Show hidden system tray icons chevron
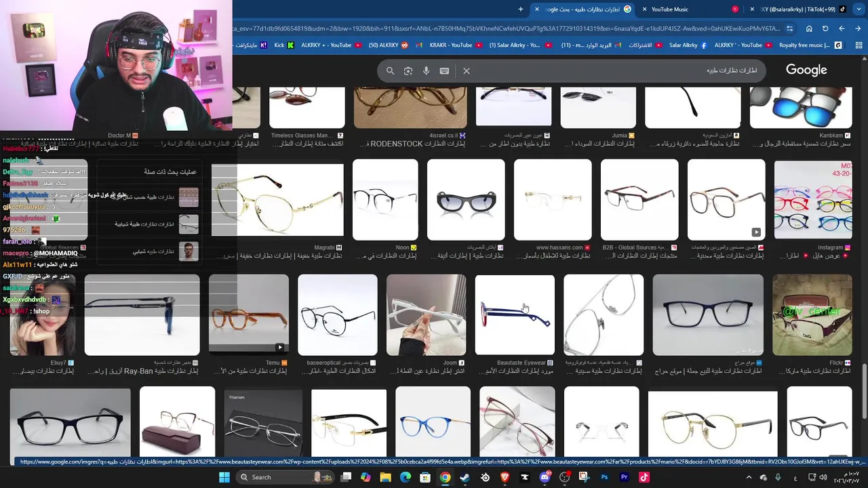This screenshot has height=488, width=868. point(749,477)
